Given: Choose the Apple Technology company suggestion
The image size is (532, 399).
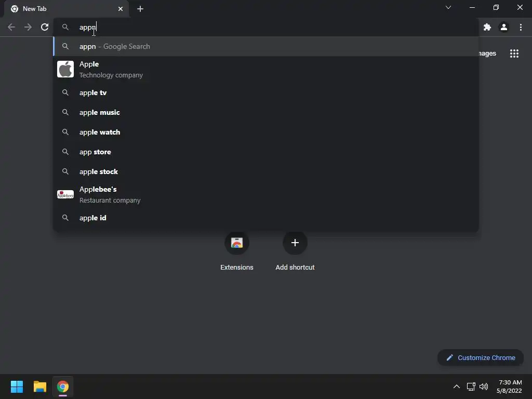Looking at the screenshot, I should 266,69.
